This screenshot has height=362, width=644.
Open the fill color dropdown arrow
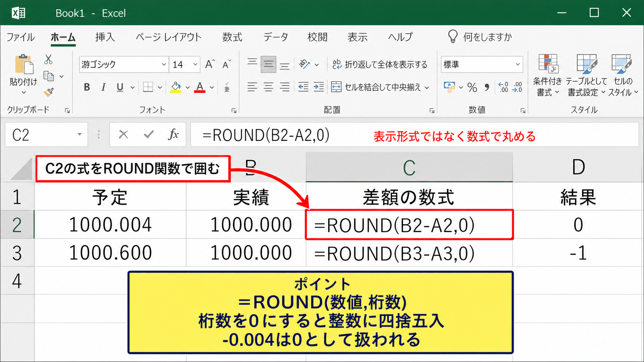(x=188, y=88)
